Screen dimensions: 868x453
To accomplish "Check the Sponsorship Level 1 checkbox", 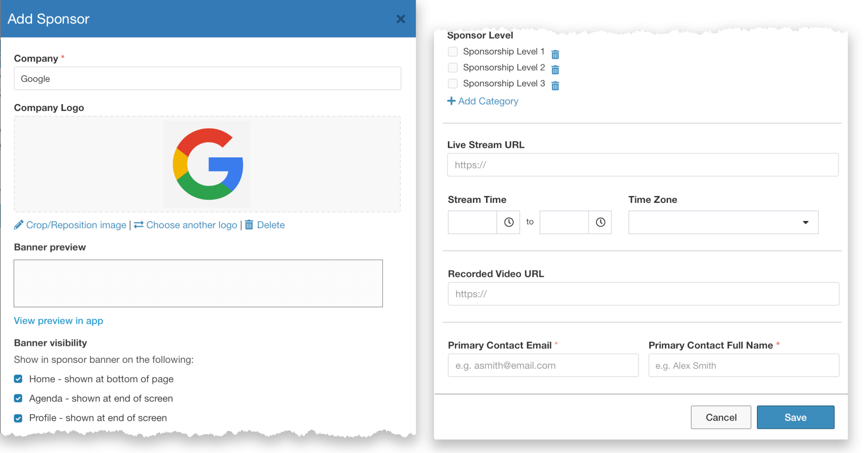I will click(x=453, y=52).
